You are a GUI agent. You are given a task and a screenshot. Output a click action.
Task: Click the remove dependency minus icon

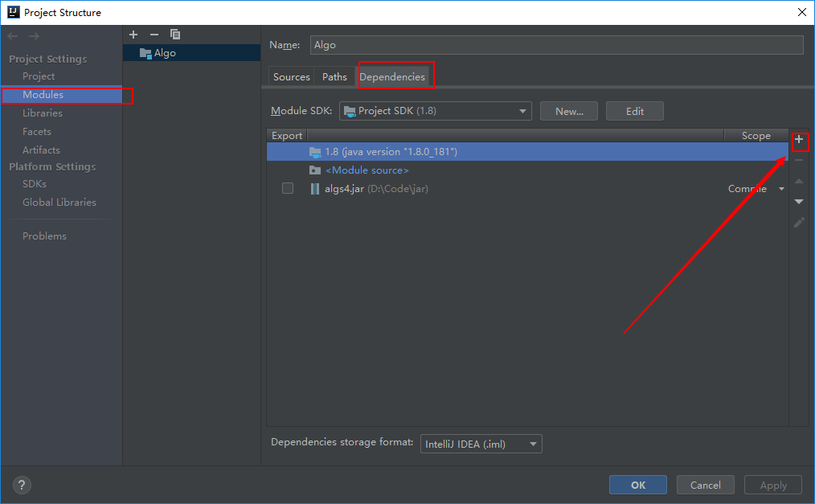[x=799, y=161]
